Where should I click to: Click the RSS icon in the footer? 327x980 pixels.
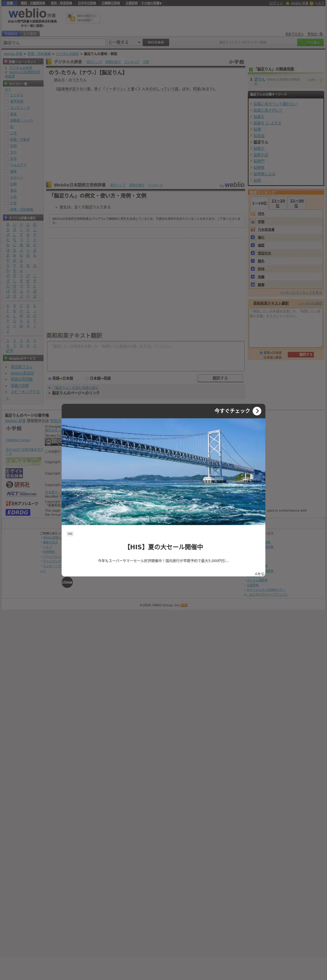click(184, 605)
